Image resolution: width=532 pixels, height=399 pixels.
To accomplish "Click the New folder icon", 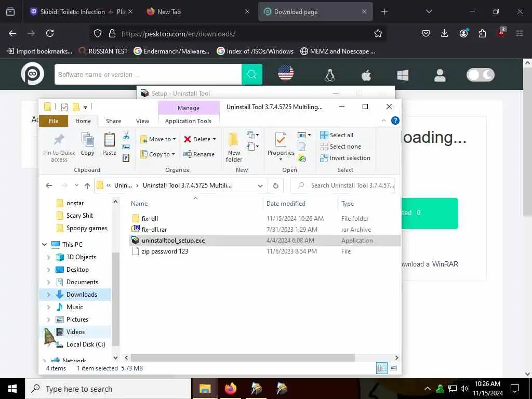I will [x=233, y=139].
